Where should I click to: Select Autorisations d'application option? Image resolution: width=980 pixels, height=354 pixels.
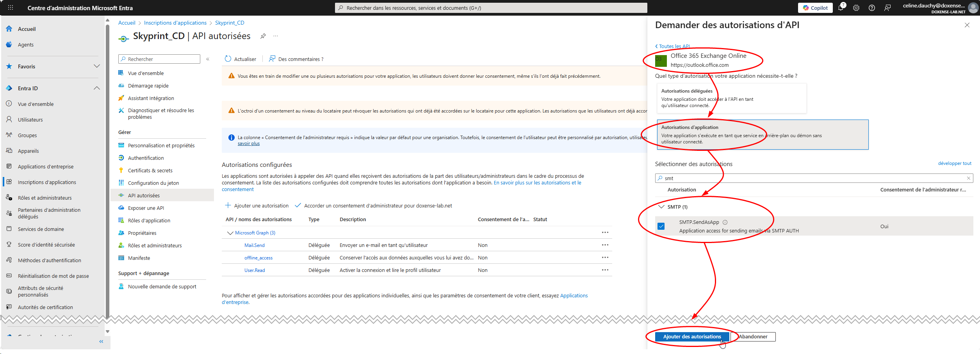click(762, 134)
